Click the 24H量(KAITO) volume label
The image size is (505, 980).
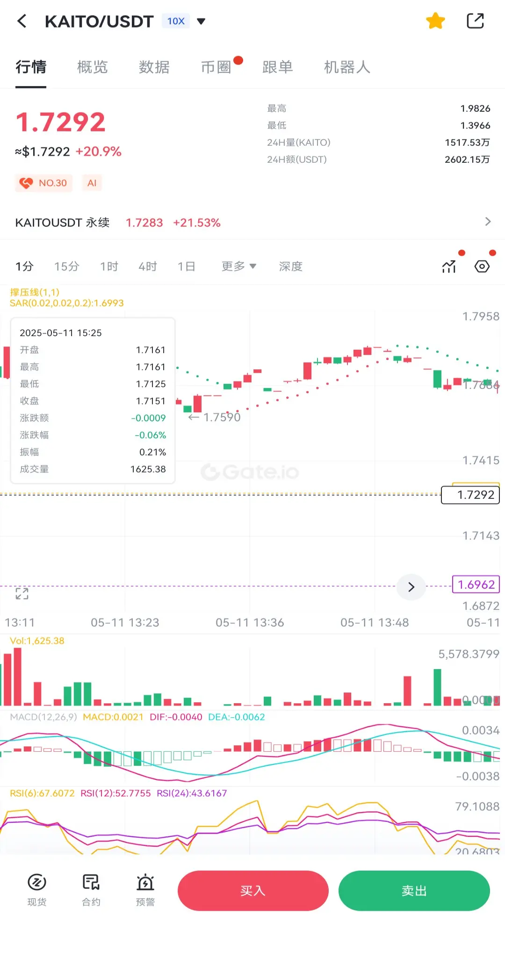click(299, 142)
